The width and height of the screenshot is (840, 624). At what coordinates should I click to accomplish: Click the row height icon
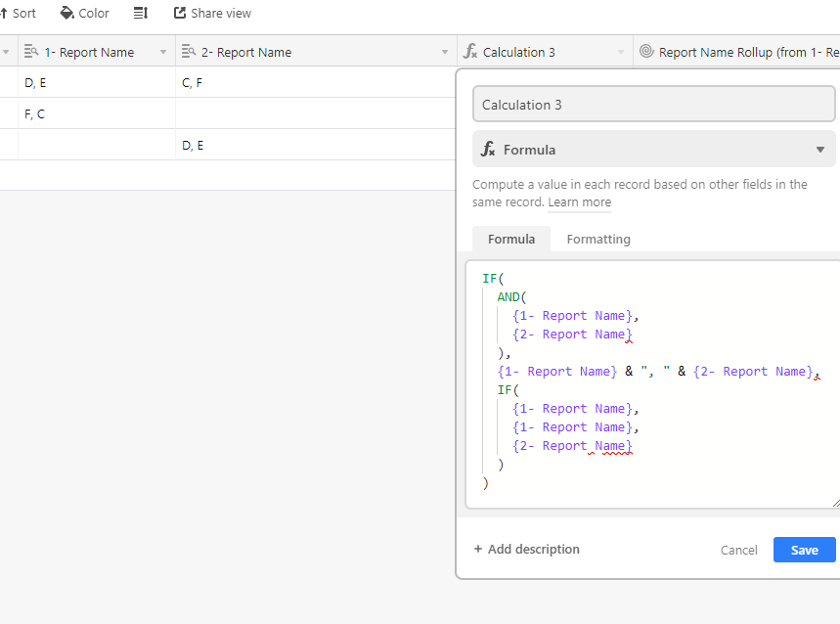pos(141,14)
